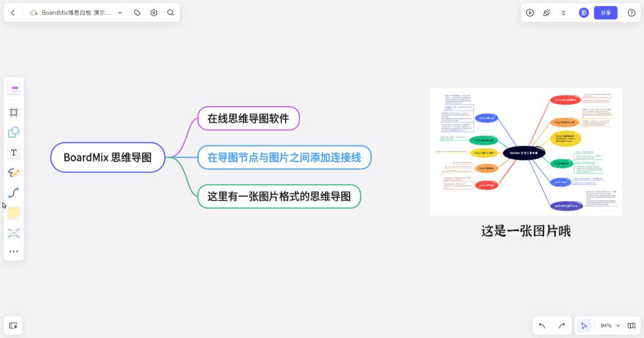Start presentation with the play icon
The height and width of the screenshot is (338, 644).
pyautogui.click(x=530, y=13)
